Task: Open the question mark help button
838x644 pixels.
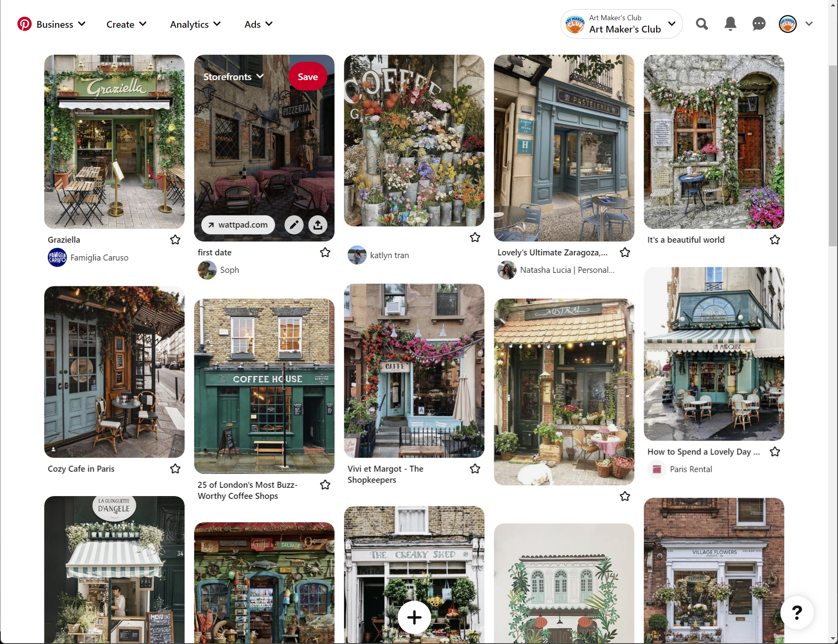Action: [797, 613]
